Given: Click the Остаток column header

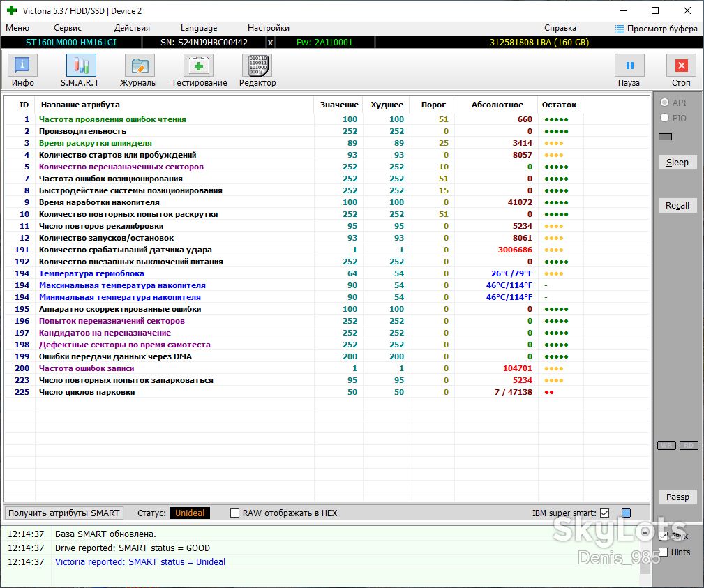Looking at the screenshot, I should click(559, 105).
